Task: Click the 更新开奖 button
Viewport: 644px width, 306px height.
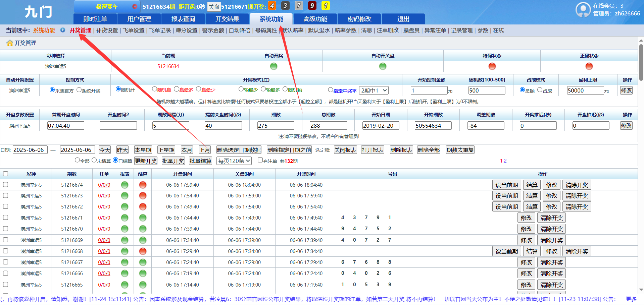Action: coord(146,161)
